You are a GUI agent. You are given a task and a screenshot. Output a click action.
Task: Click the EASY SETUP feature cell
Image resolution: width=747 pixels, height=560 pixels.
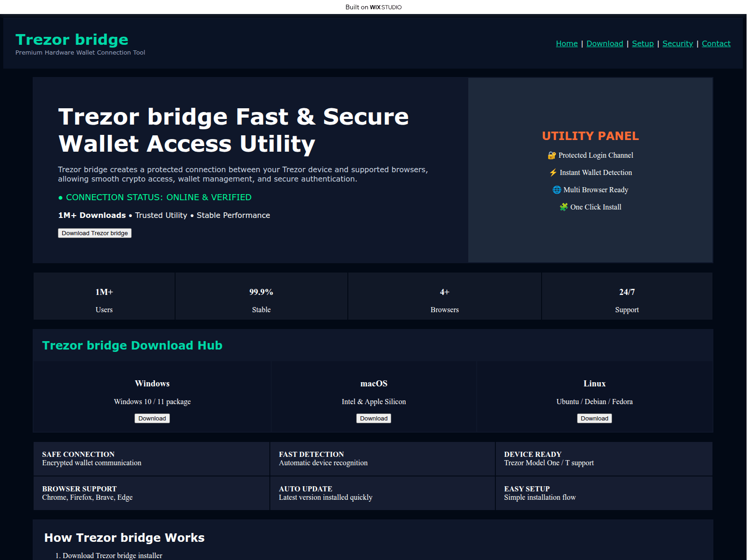[604, 493]
